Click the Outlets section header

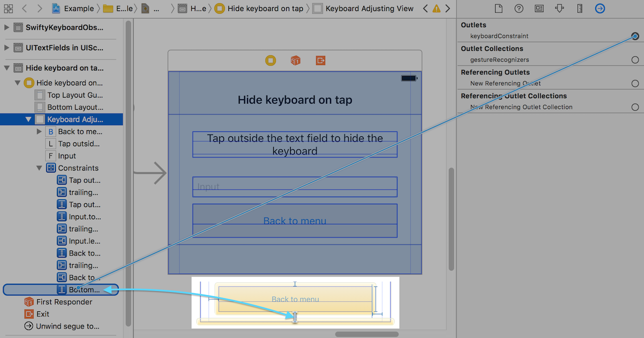473,25
